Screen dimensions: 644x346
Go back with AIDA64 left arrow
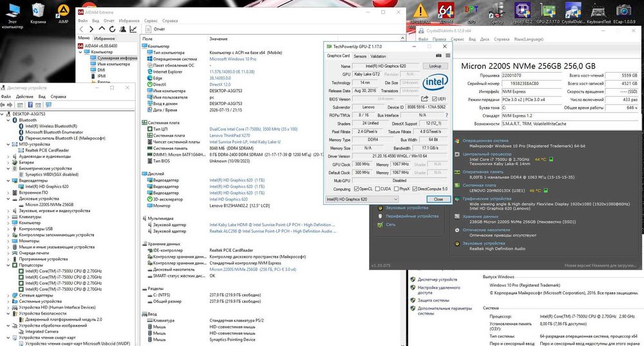point(81,29)
